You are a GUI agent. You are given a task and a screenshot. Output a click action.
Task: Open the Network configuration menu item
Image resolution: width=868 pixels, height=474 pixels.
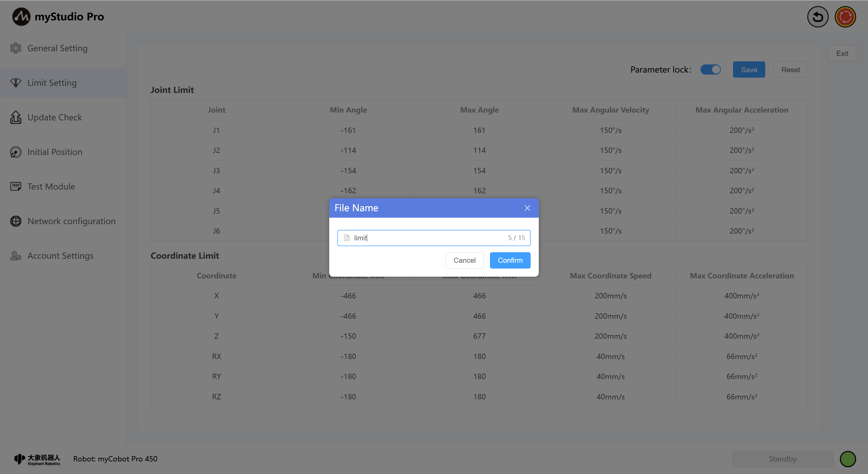pyautogui.click(x=72, y=221)
